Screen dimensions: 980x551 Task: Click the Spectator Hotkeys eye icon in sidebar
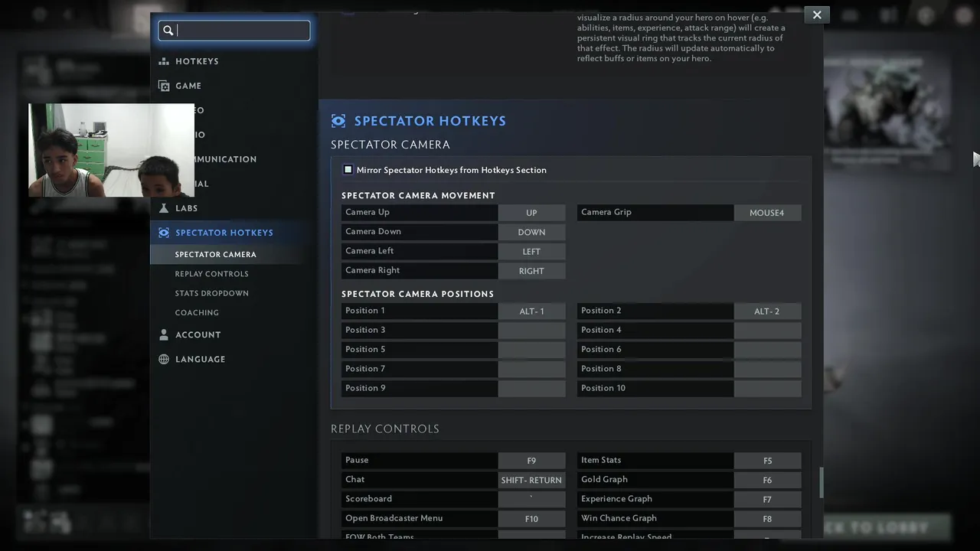tap(164, 233)
